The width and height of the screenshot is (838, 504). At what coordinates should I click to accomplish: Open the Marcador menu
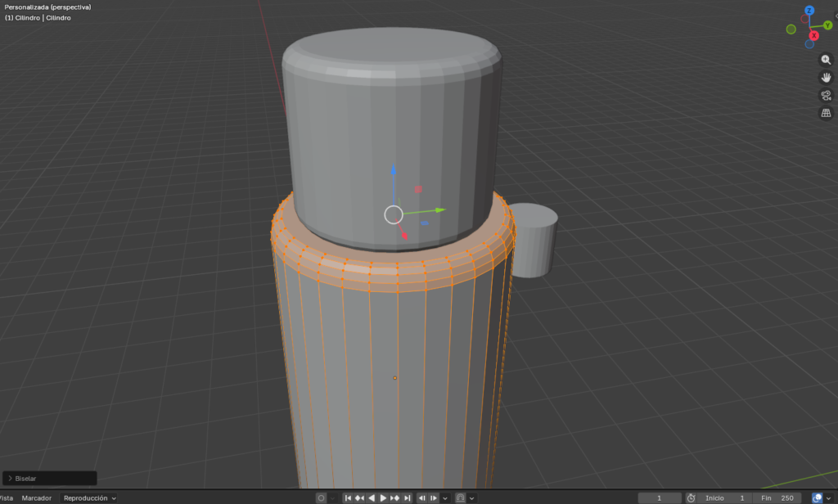coord(37,497)
